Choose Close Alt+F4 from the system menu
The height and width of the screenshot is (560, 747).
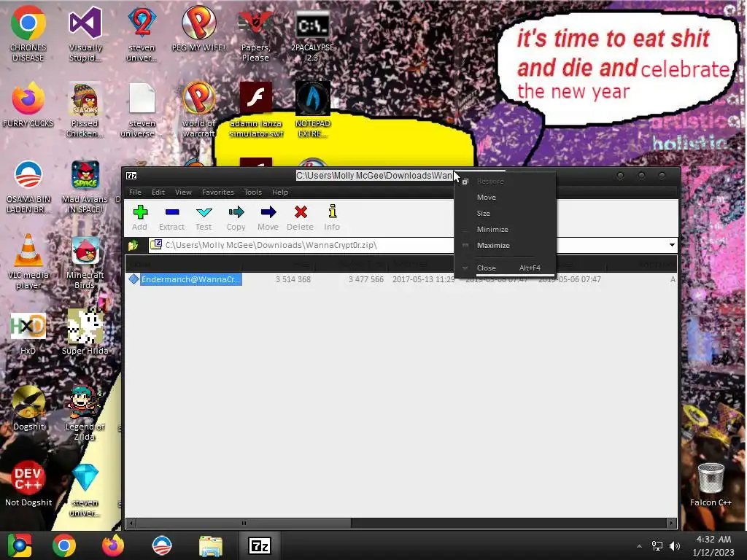click(505, 268)
